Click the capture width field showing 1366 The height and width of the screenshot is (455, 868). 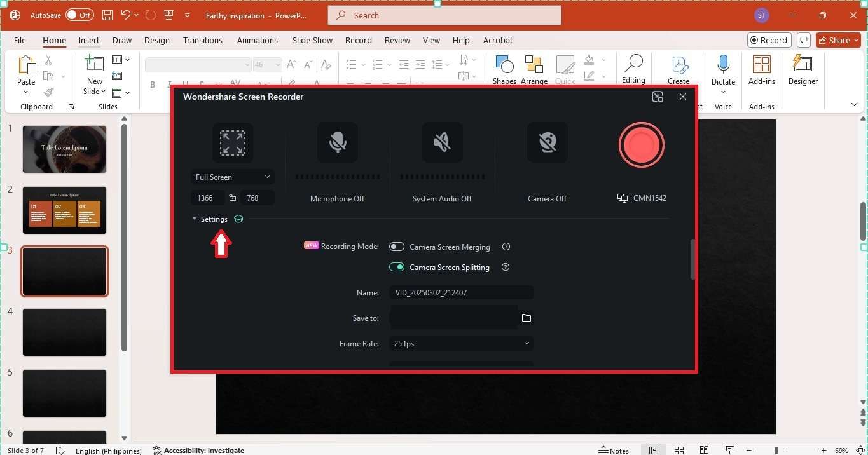[207, 198]
